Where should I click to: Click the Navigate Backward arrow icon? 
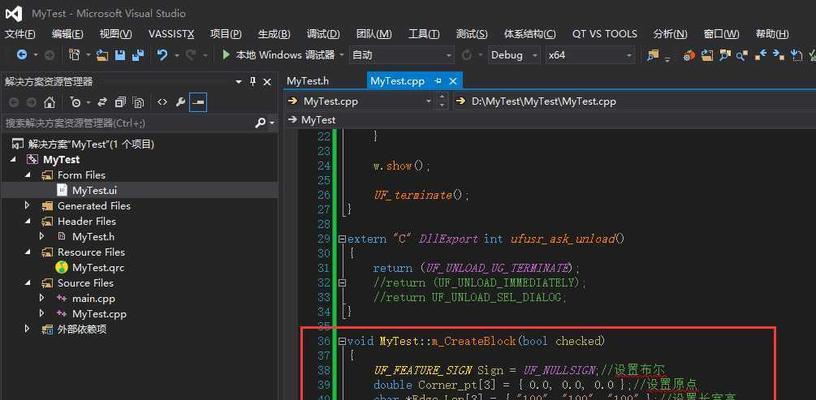(x=22, y=55)
